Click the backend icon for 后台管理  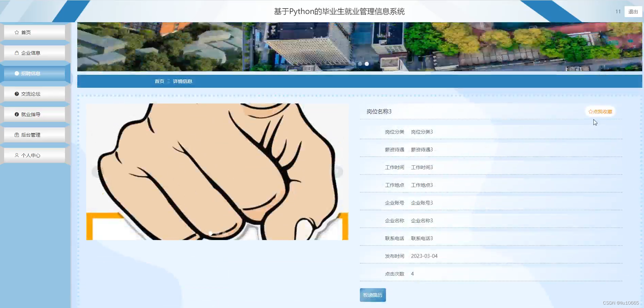coord(16,135)
